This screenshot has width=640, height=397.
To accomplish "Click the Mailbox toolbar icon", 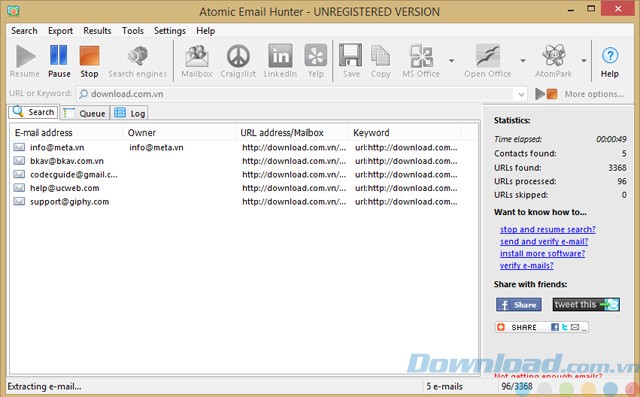I will pyautogui.click(x=197, y=56).
